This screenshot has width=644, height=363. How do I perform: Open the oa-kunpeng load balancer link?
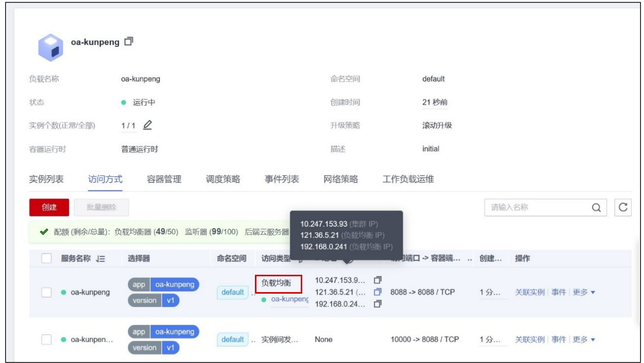(x=289, y=300)
